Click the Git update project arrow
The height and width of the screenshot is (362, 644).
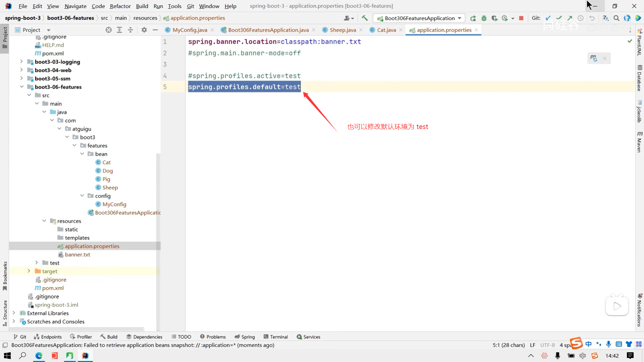pos(548,18)
